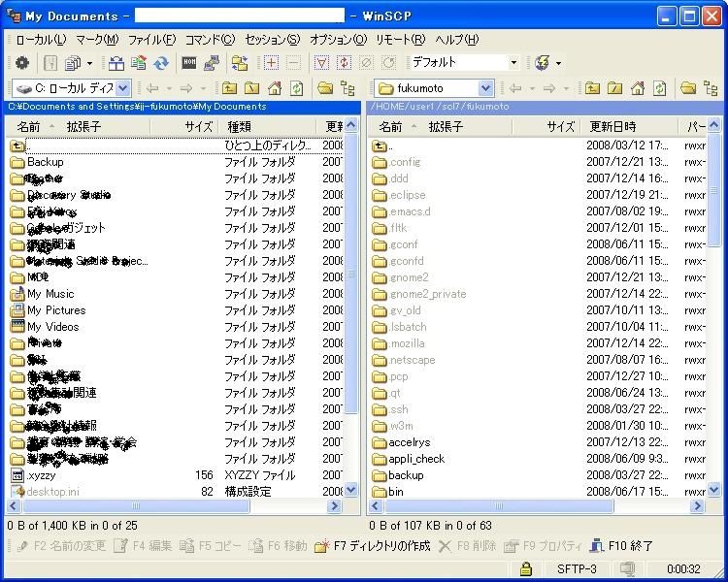Toggle the remote directory tree icon

711,87
